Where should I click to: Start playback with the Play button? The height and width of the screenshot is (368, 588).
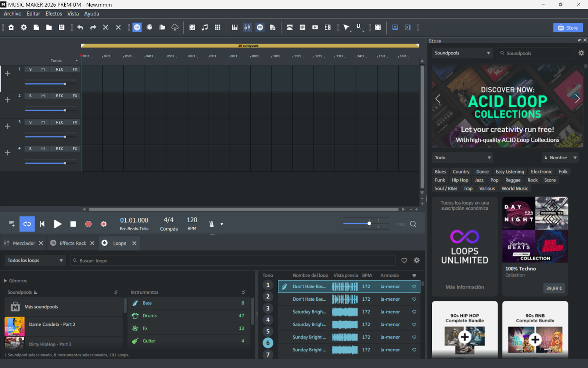pos(57,224)
